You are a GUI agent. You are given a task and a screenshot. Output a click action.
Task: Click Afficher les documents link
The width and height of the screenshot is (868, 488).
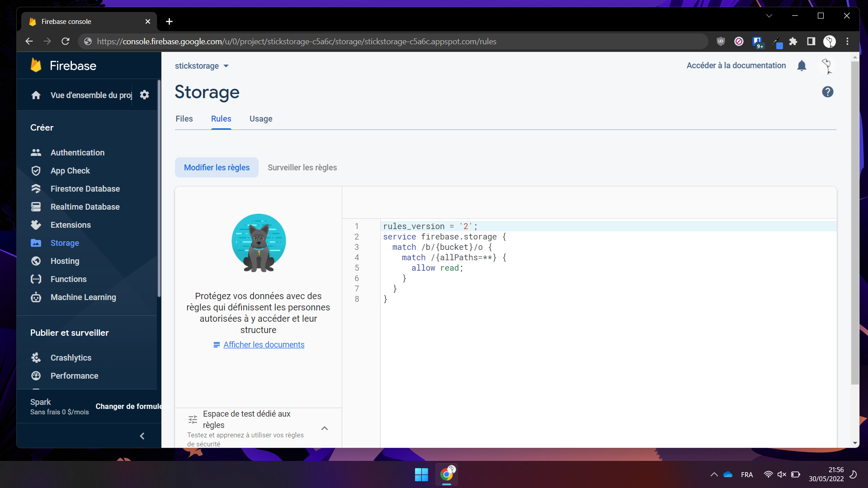pyautogui.click(x=264, y=345)
